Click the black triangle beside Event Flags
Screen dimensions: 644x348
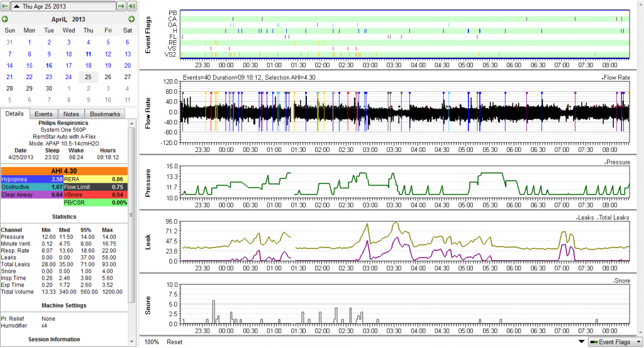pyautogui.click(x=580, y=341)
